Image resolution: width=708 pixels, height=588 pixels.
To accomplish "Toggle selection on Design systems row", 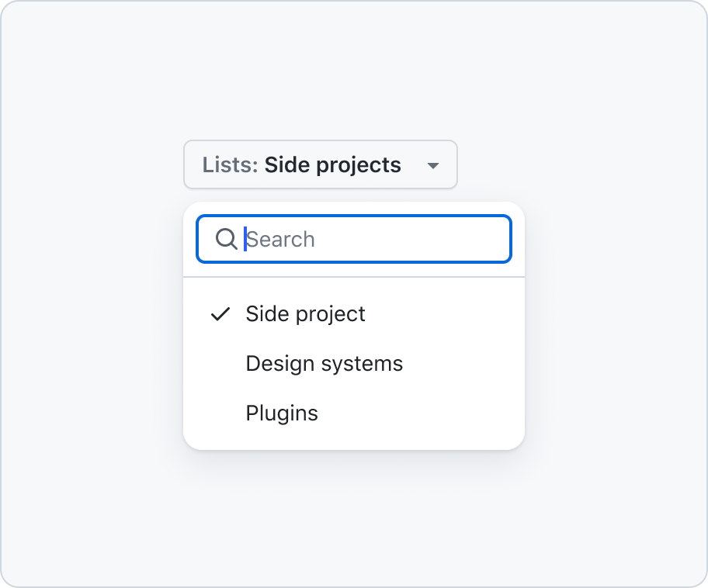I will click(x=354, y=364).
